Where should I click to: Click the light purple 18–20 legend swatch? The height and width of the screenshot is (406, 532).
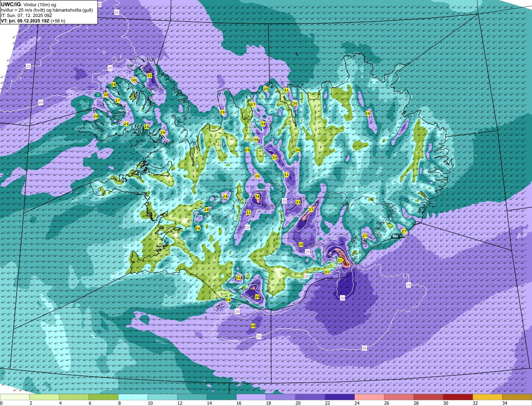(281, 397)
